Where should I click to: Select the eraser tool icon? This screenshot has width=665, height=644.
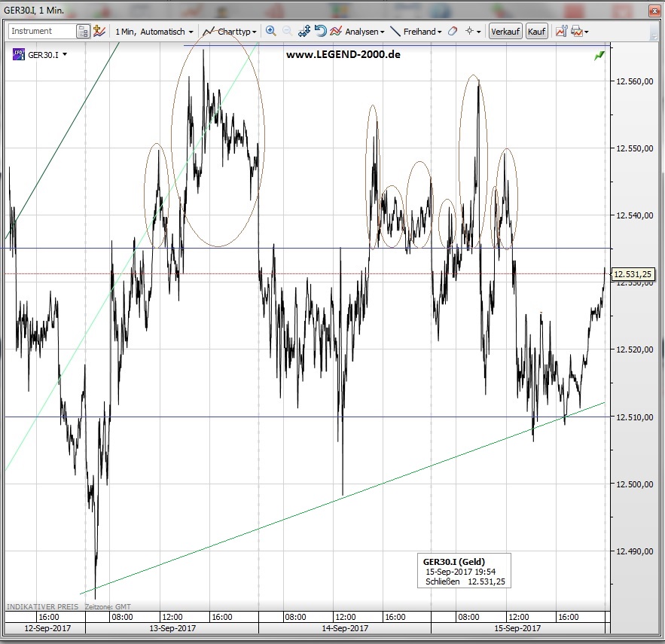(x=453, y=31)
